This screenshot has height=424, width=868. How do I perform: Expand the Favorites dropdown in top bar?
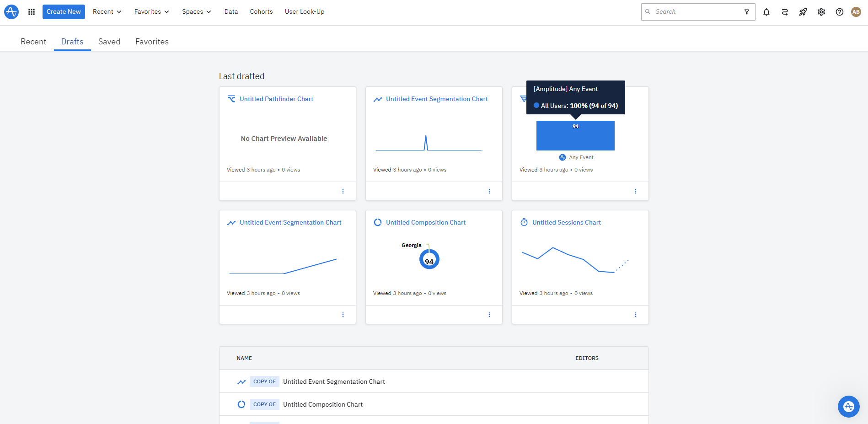pyautogui.click(x=152, y=12)
